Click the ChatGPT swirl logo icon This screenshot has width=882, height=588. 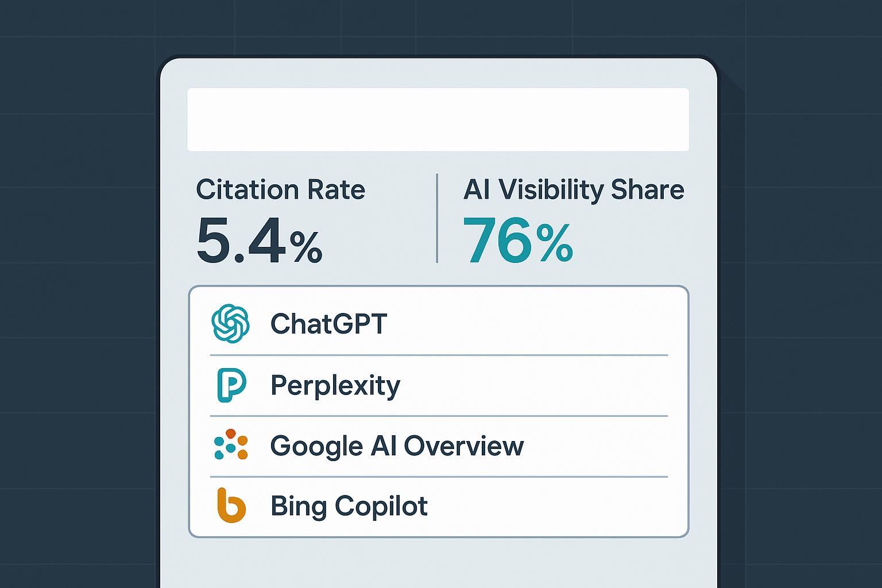pos(230,323)
